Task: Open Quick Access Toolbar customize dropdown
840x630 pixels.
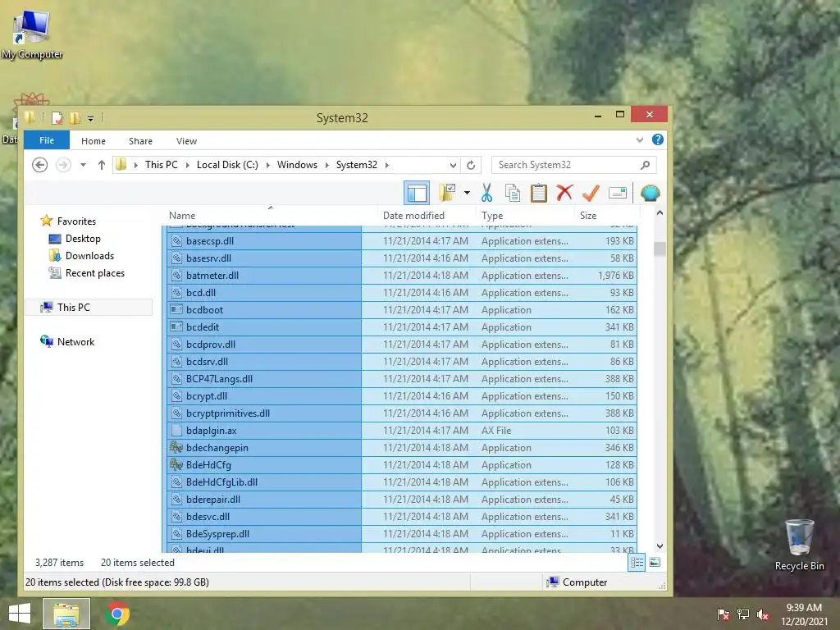Action: click(90, 118)
